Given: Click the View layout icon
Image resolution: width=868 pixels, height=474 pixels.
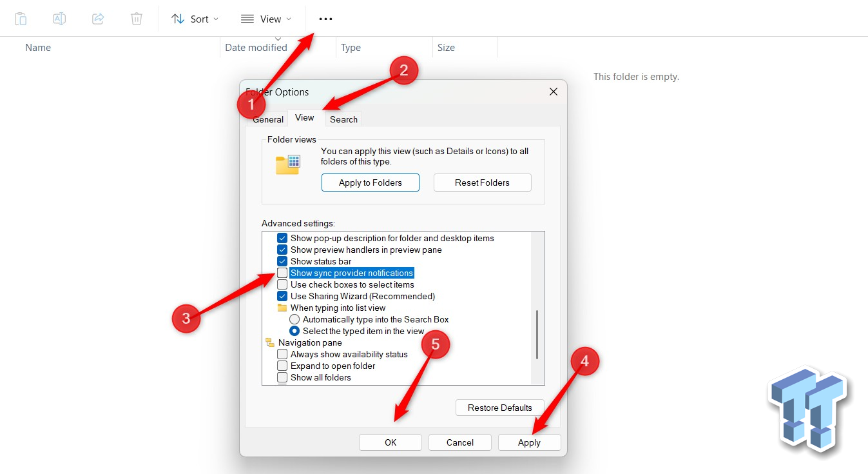Looking at the screenshot, I should tap(247, 19).
